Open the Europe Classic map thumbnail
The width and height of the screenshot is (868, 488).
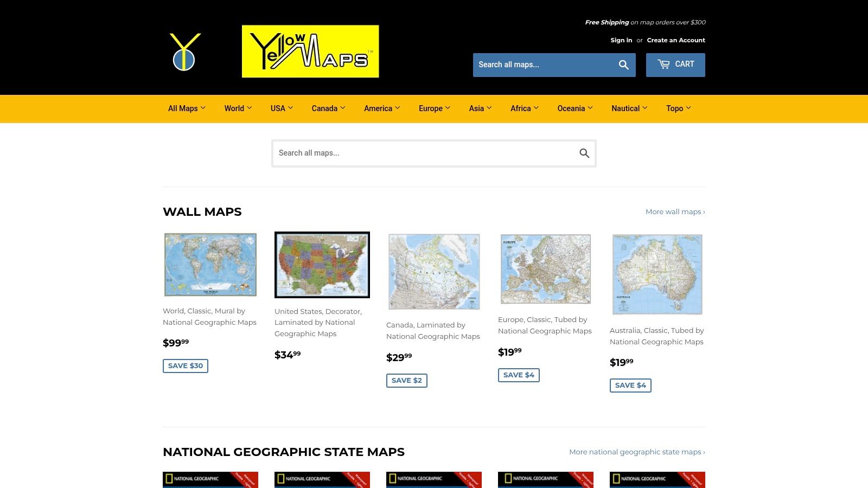(545, 268)
